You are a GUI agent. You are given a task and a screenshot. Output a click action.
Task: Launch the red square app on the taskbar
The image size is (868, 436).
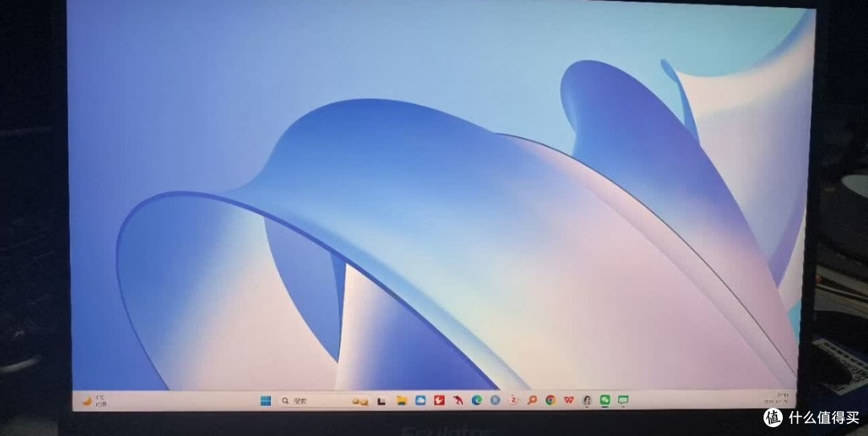click(439, 400)
